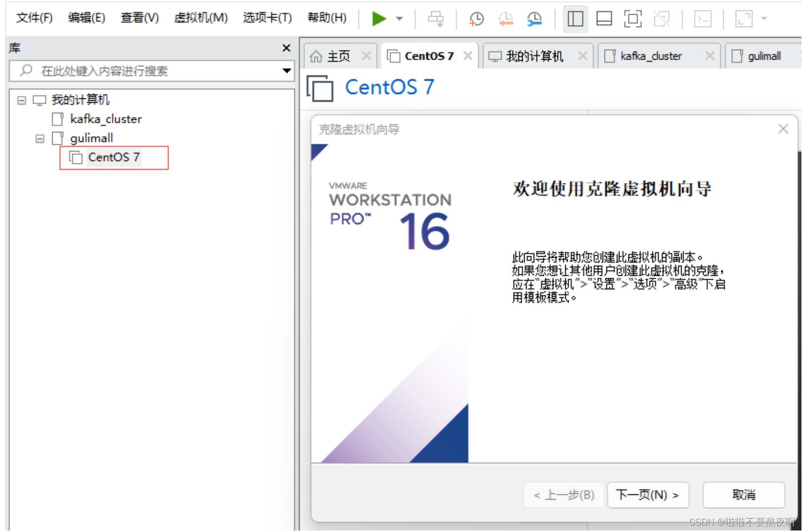Open the 文件(F) menu
This screenshot has height=532, width=803.
click(34, 18)
